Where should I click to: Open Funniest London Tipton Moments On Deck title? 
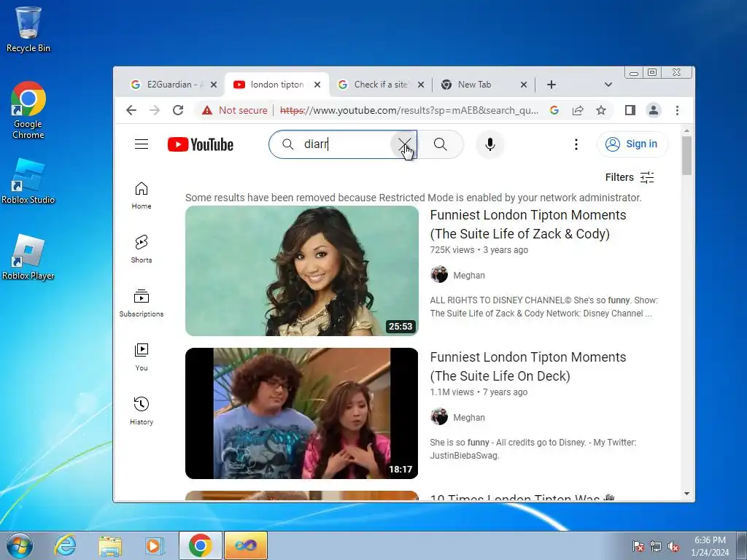528,367
